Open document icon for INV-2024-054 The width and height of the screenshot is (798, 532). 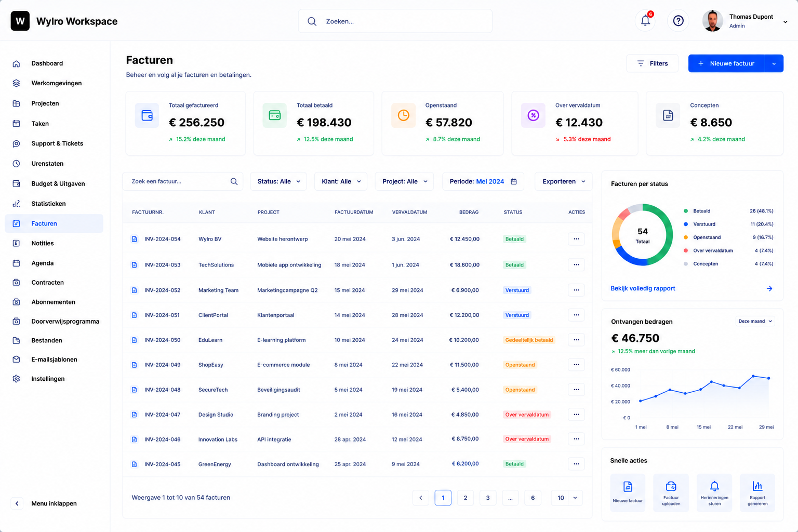[x=134, y=239]
